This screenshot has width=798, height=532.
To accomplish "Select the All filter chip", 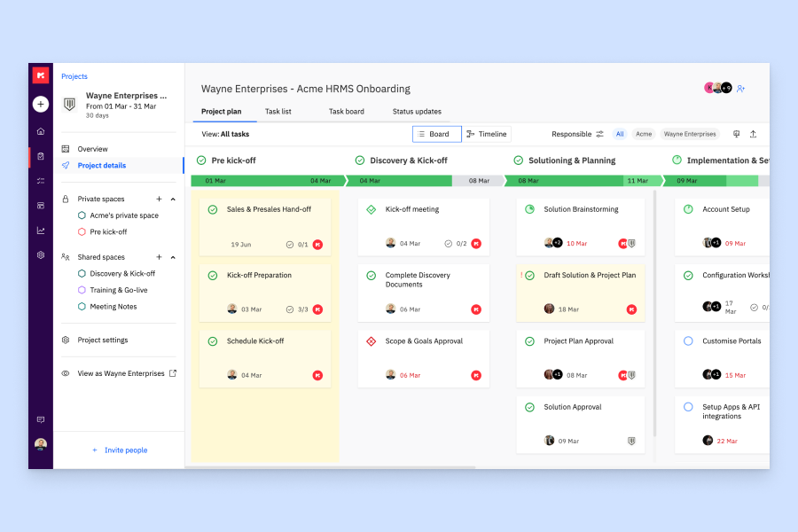I will point(620,134).
